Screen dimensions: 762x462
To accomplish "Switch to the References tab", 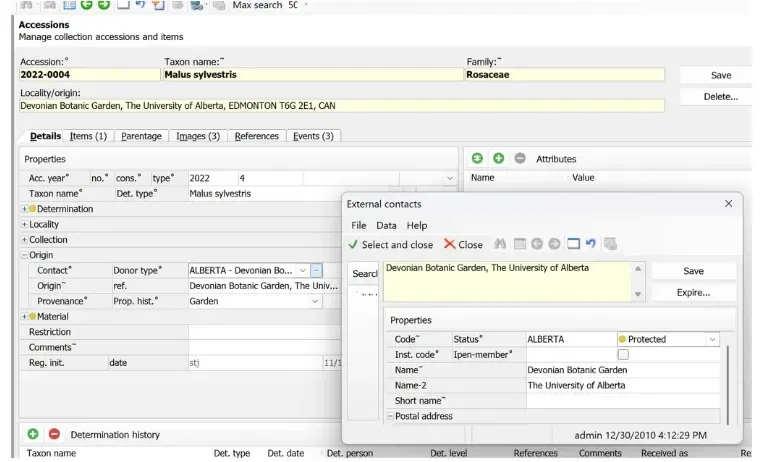I will [x=257, y=136].
